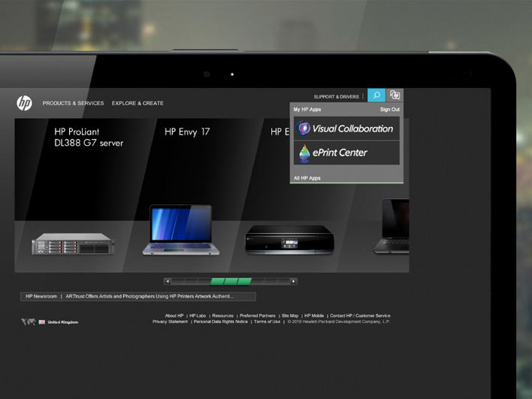
Task: Click the world map icon in footer
Action: coord(28,322)
